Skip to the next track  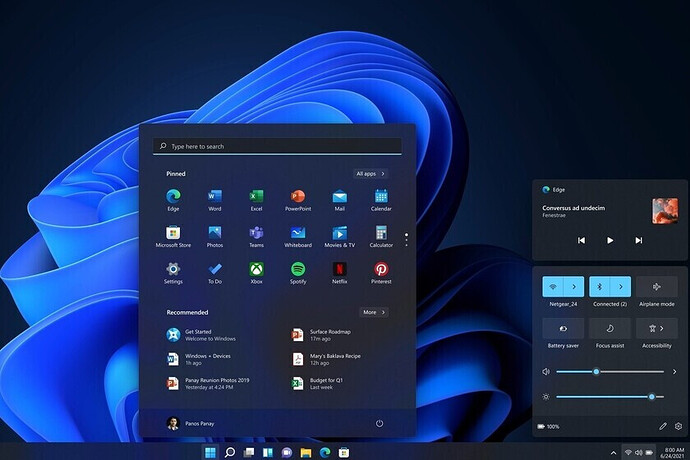(x=639, y=240)
